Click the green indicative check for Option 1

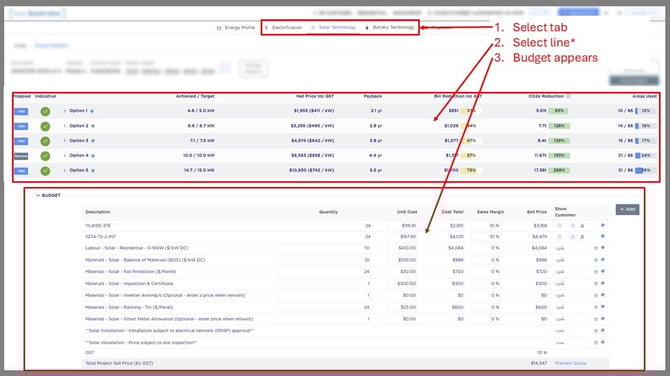pos(45,112)
